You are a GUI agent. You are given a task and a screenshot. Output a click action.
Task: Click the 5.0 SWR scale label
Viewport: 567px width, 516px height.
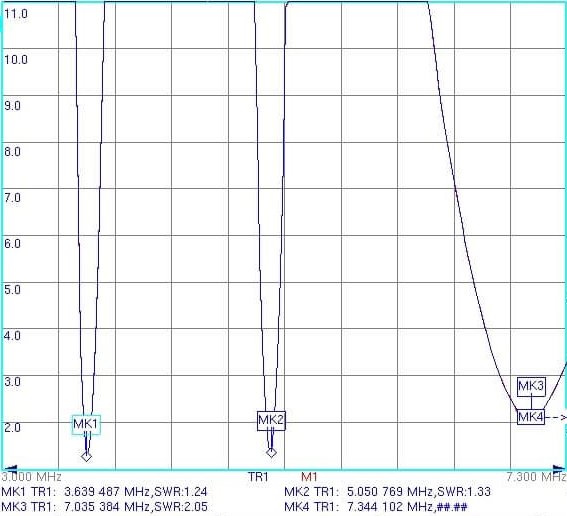coord(12,290)
